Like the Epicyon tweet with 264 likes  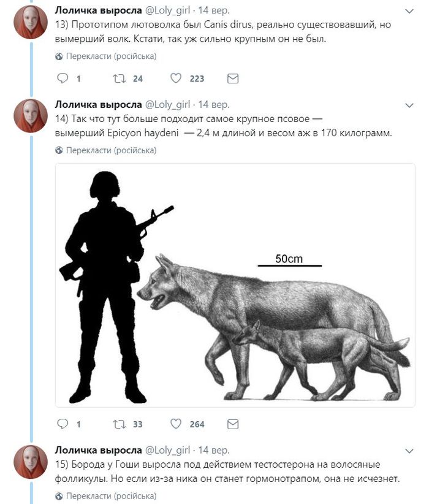(x=176, y=424)
